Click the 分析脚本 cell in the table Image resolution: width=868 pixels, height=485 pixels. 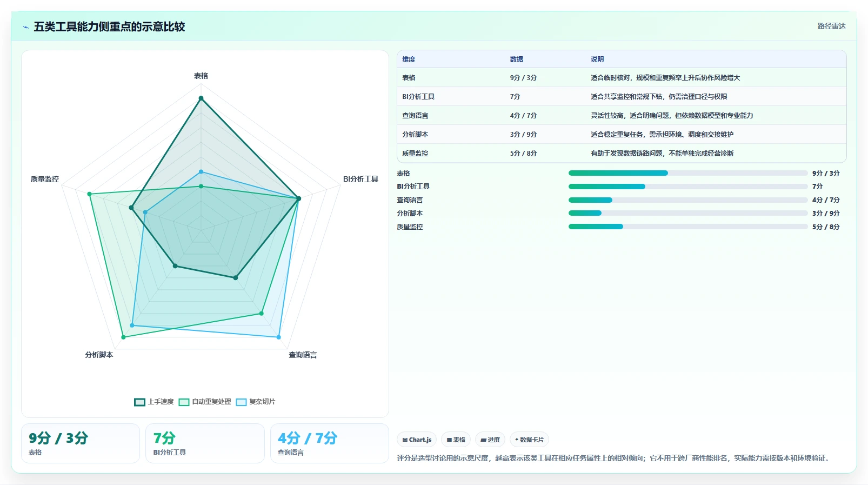(x=415, y=135)
